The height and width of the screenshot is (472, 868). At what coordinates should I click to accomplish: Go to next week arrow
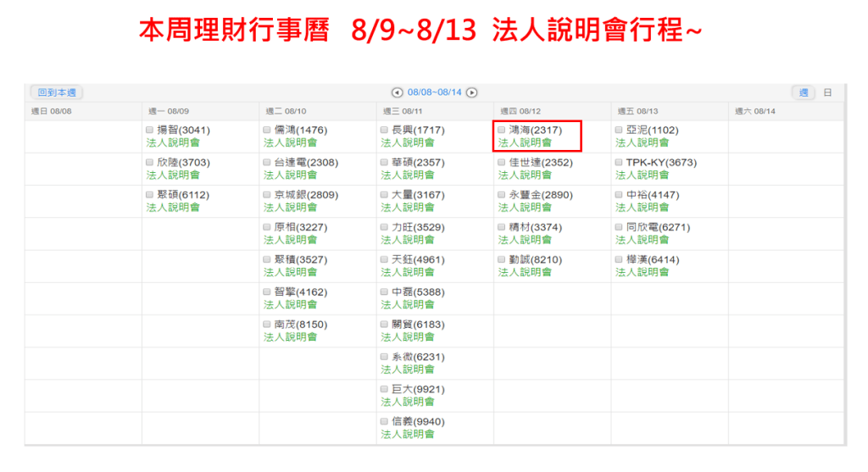(x=472, y=92)
